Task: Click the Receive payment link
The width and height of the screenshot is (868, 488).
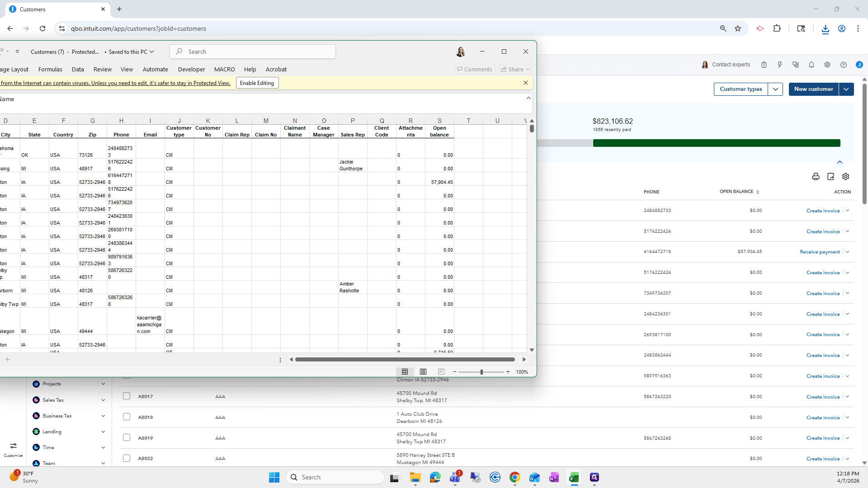Action: point(820,252)
